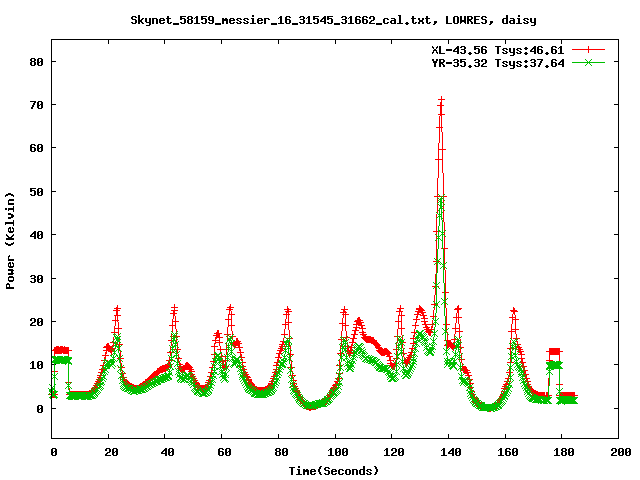Click the Power (Kelvin) y-axis label
This screenshot has height=480, width=640.
[x=10, y=241]
